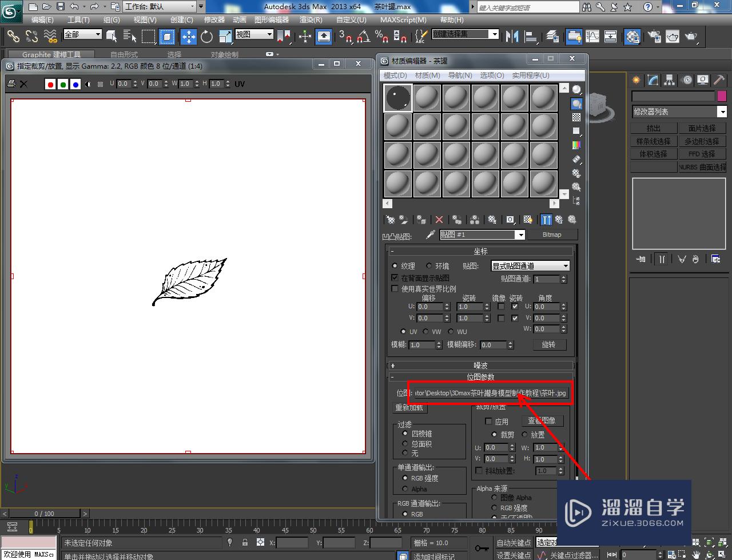Toggle the mono channel display icon

(88, 84)
